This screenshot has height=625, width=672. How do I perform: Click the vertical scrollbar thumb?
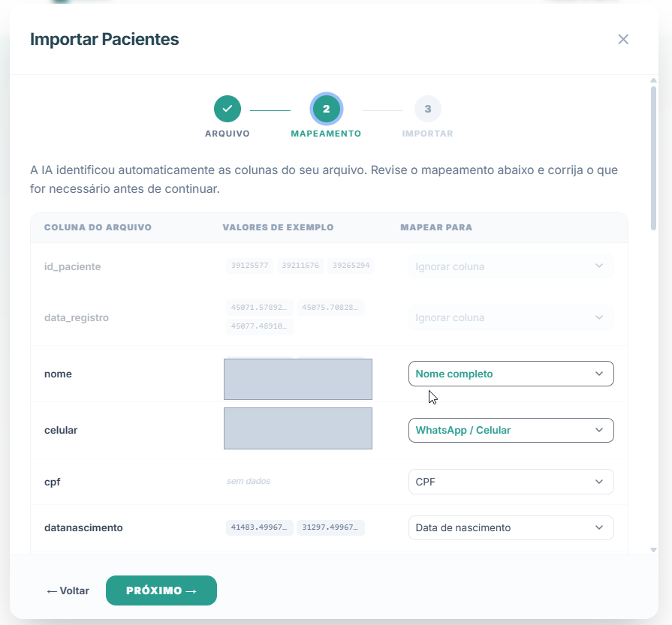[653, 158]
